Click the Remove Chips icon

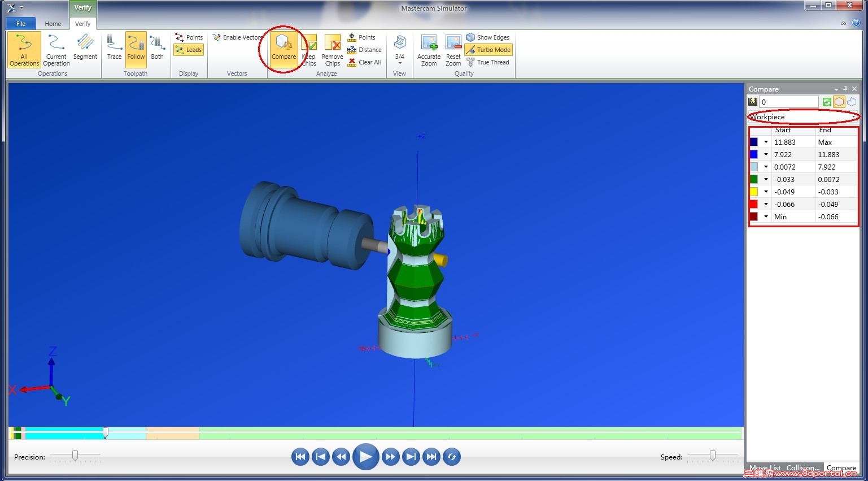(333, 50)
